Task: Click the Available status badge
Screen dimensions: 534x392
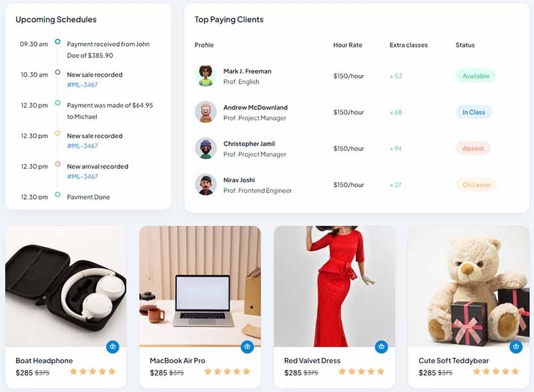Action: pos(476,76)
